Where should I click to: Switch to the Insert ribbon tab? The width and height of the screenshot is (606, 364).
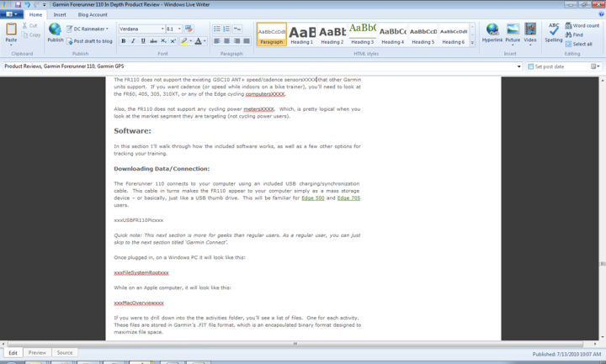pos(60,14)
